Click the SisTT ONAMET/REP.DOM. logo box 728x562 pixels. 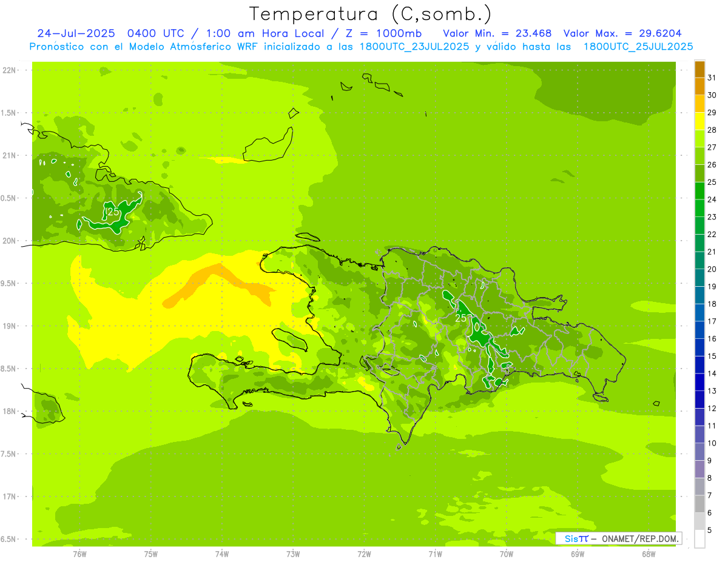click(x=618, y=538)
